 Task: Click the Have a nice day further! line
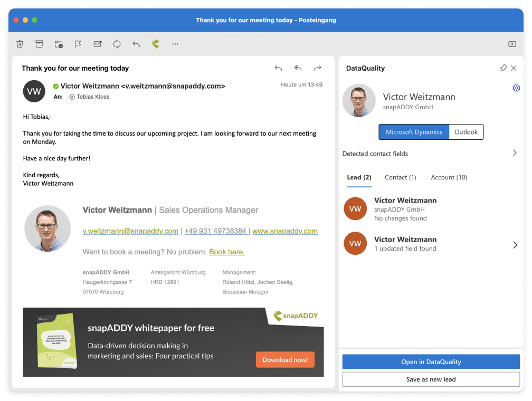[x=56, y=158]
